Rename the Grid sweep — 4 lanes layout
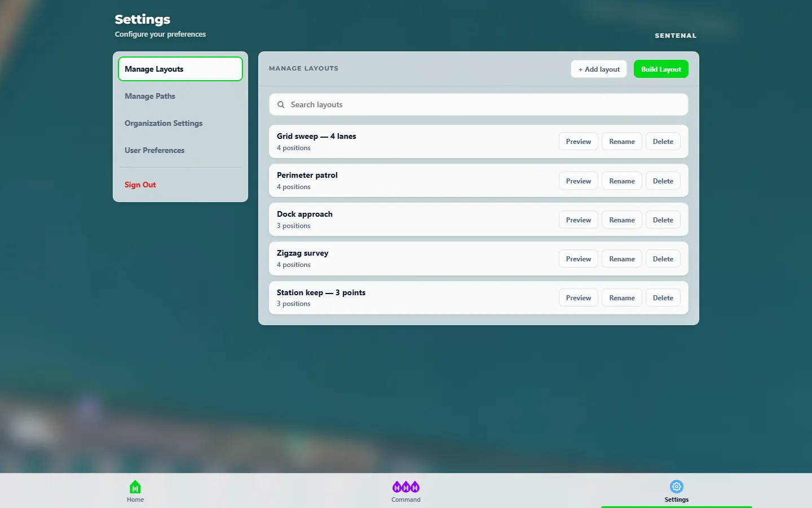This screenshot has width=812, height=508. (622, 142)
